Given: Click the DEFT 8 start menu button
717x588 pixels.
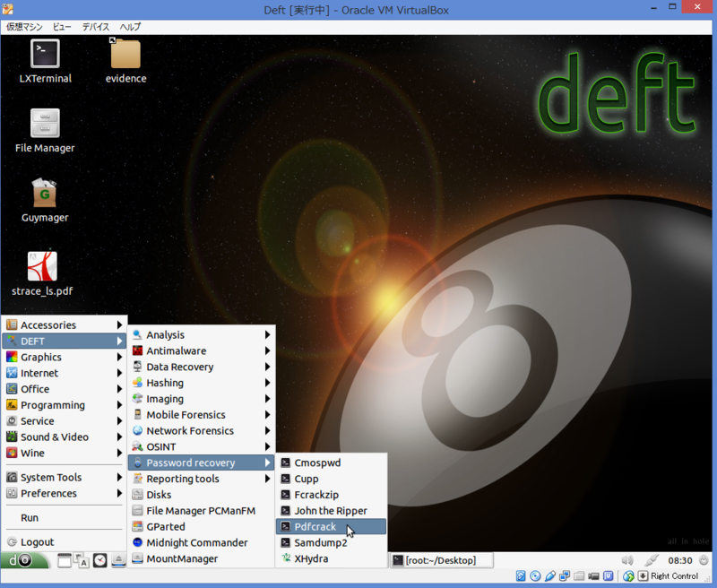Looking at the screenshot, I should tap(24, 560).
